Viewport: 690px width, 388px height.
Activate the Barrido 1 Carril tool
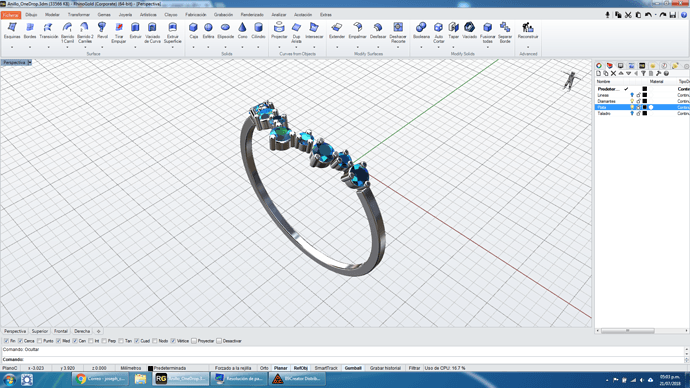click(x=67, y=33)
